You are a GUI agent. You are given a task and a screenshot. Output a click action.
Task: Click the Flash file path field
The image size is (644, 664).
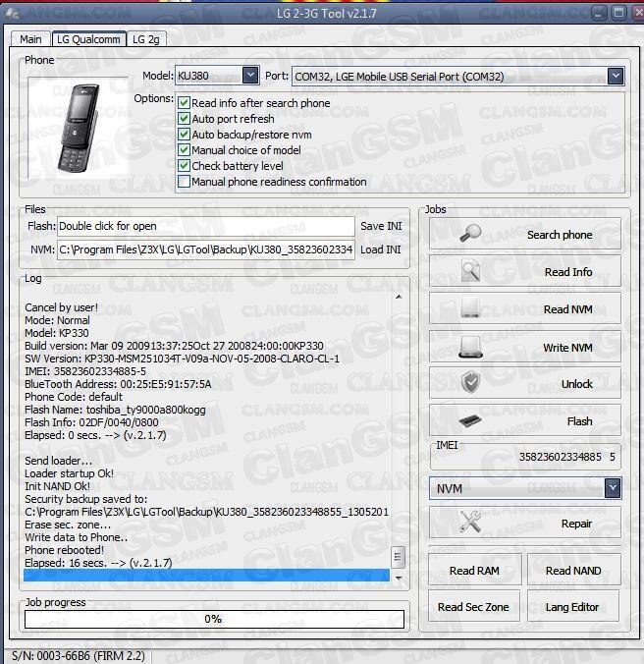click(206, 226)
